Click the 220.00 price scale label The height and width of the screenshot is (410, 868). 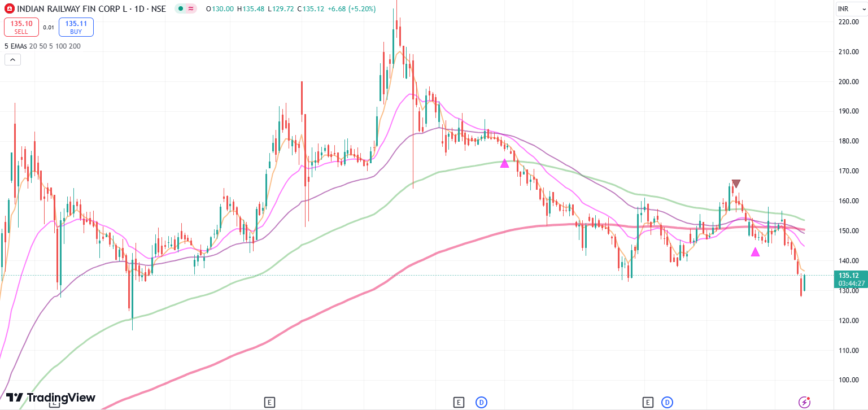pos(849,22)
